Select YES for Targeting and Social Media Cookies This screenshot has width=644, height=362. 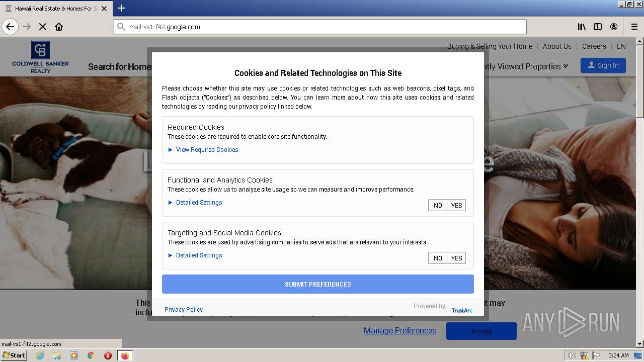[456, 258]
